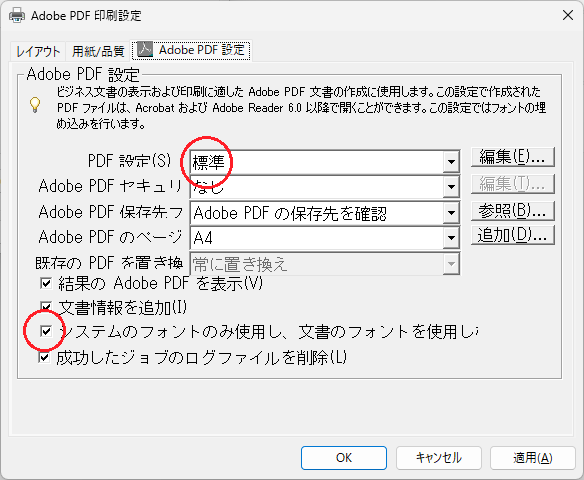
Task: Switch to the レイアウト tab
Action: pyautogui.click(x=38, y=51)
